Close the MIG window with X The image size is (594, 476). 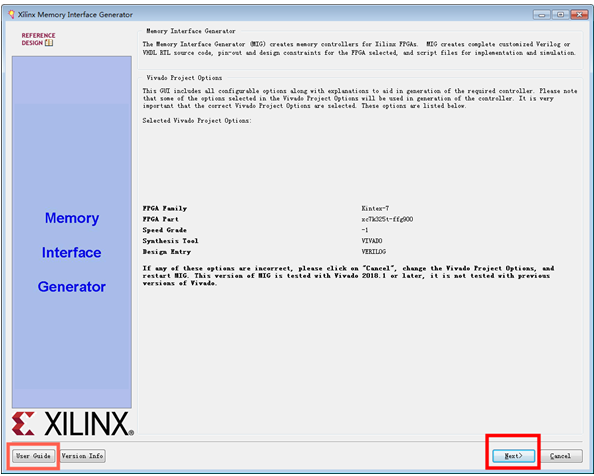pyautogui.click(x=579, y=15)
